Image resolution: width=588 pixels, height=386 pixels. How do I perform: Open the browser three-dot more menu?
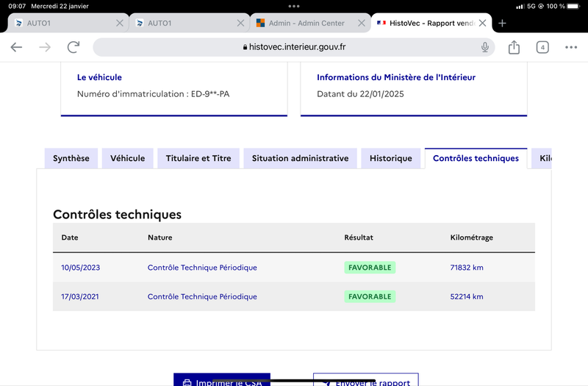coord(571,47)
